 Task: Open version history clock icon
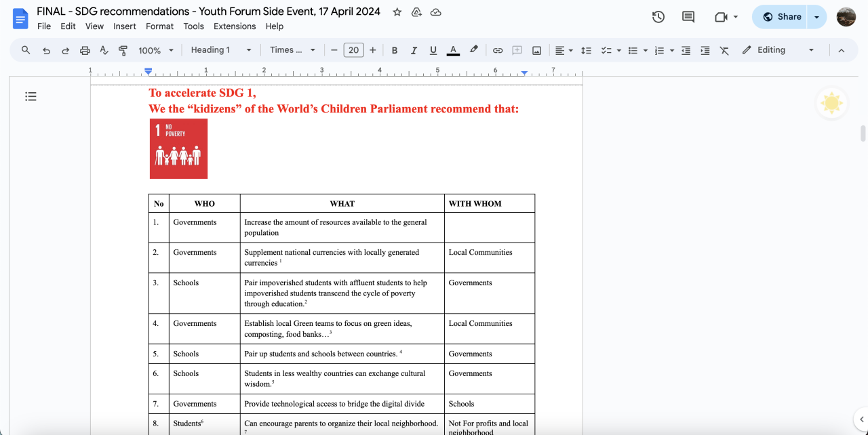point(658,17)
